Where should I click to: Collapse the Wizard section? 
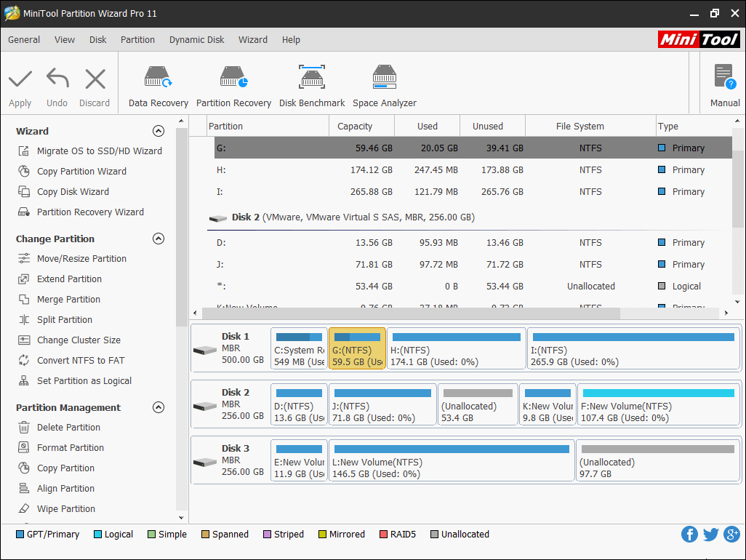(159, 131)
